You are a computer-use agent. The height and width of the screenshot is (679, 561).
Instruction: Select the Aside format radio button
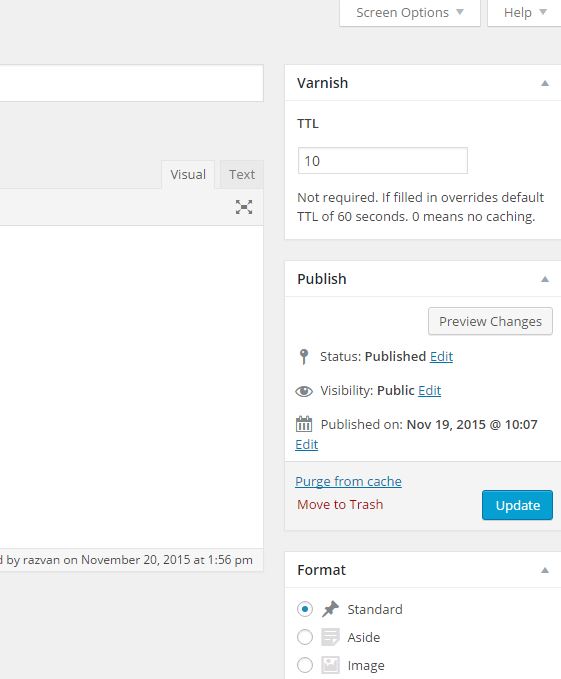coord(305,637)
